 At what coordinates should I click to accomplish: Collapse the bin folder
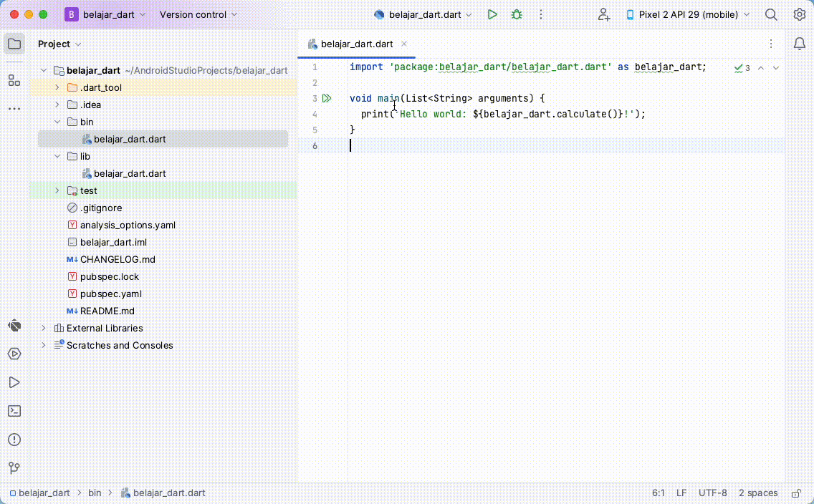coord(57,122)
